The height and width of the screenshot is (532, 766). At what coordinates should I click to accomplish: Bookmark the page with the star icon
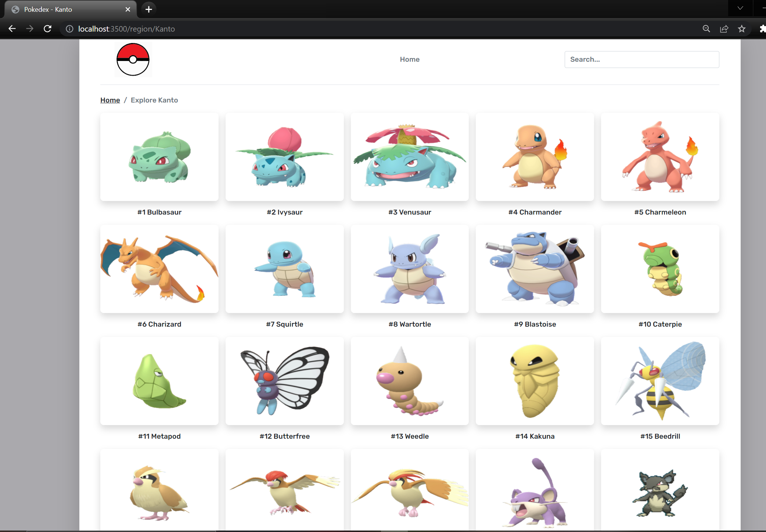[742, 29]
